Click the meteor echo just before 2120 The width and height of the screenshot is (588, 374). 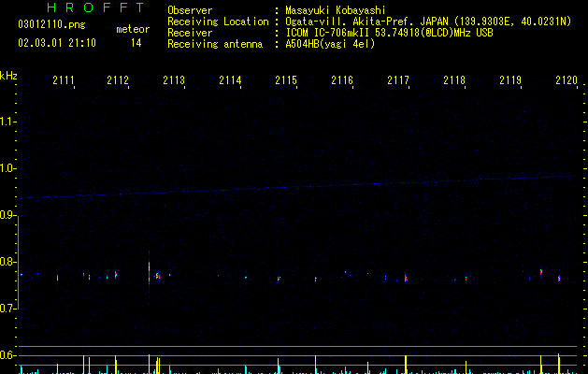coord(559,279)
